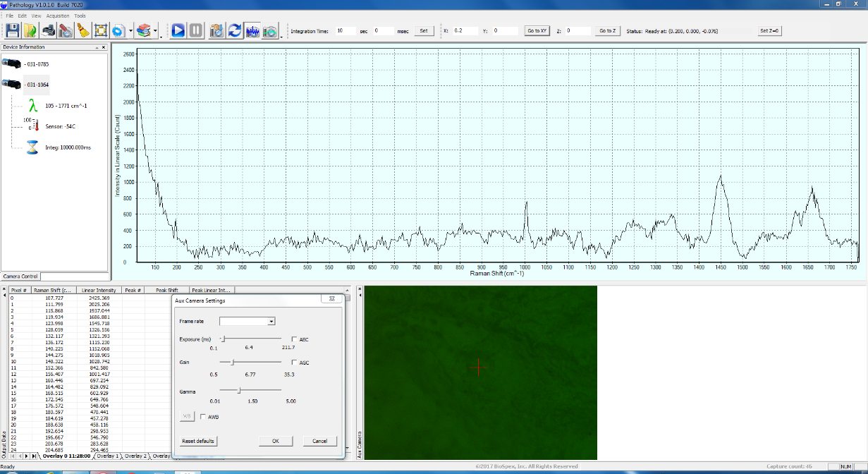
Task: Start acquisition with the blue Play button
Action: click(x=178, y=30)
